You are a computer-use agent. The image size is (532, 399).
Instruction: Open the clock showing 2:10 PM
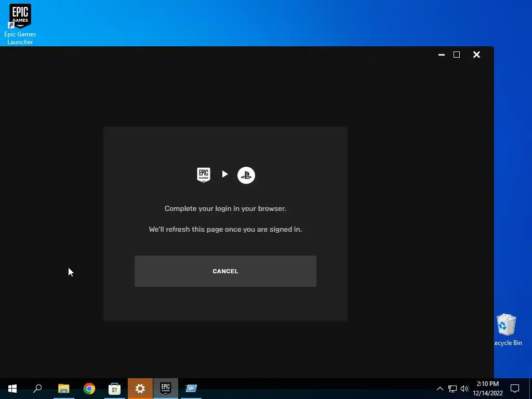pyautogui.click(x=488, y=389)
